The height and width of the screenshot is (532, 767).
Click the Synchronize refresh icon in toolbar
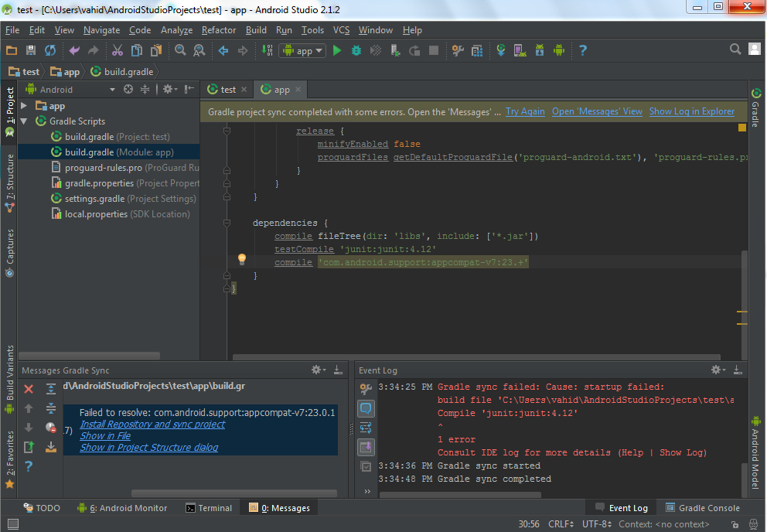tap(50, 50)
